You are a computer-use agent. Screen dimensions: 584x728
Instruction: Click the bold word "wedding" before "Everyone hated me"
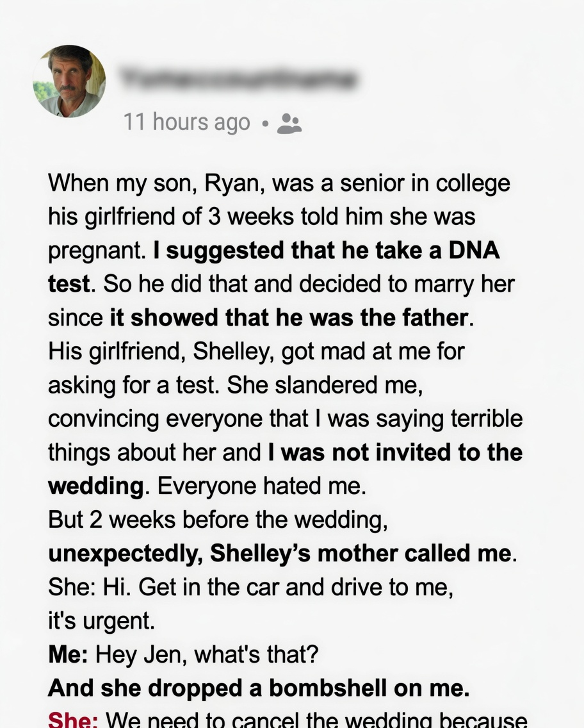point(96,486)
